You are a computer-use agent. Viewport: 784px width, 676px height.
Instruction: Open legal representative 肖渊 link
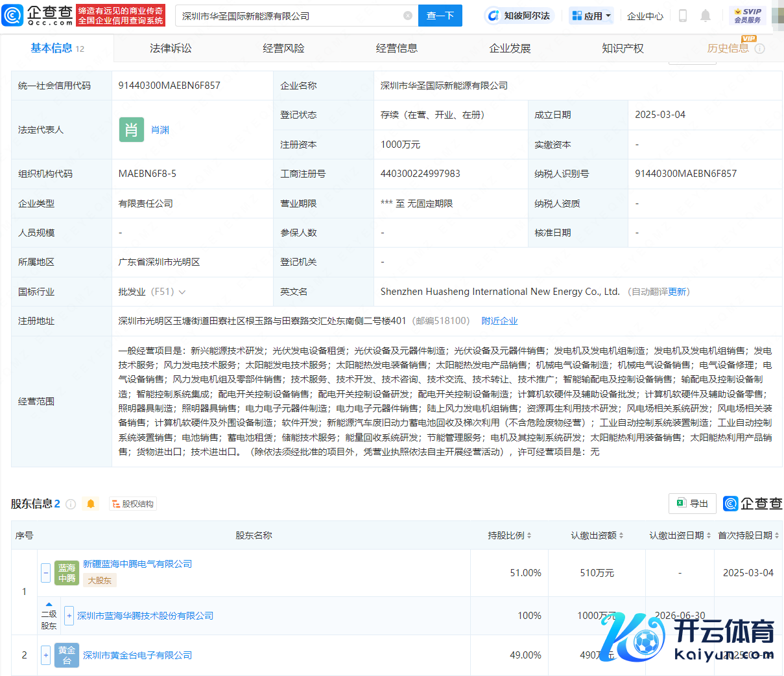pyautogui.click(x=160, y=130)
